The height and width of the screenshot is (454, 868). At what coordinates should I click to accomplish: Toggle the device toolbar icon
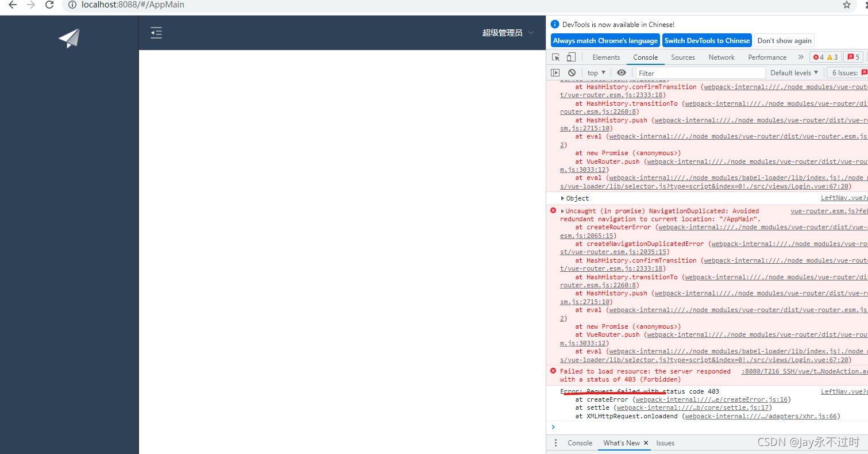tap(571, 57)
